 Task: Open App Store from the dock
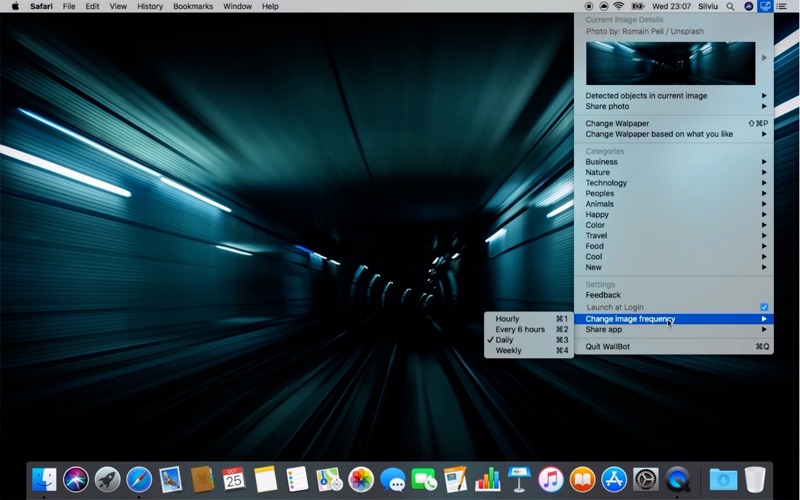(x=613, y=480)
